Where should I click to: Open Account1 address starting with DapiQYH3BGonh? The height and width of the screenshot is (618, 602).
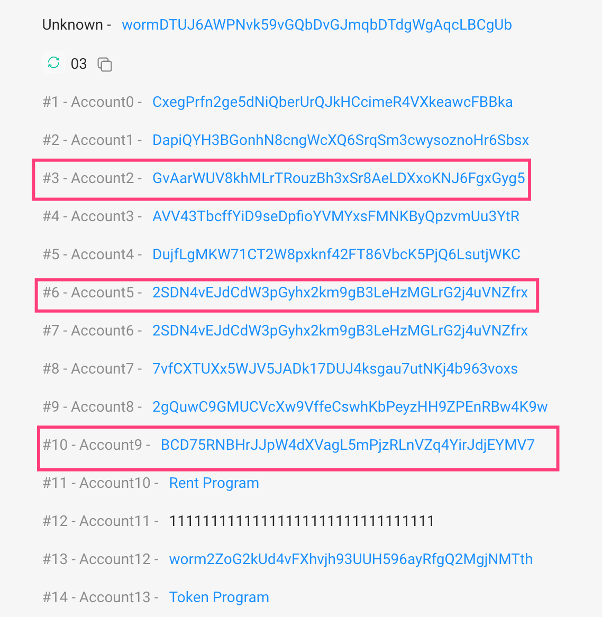(340, 140)
